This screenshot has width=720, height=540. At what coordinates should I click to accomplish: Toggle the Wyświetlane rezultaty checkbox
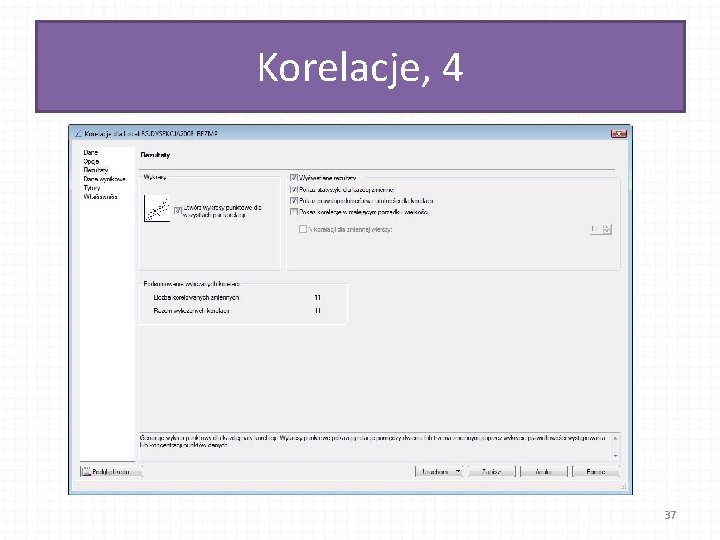pyautogui.click(x=294, y=178)
